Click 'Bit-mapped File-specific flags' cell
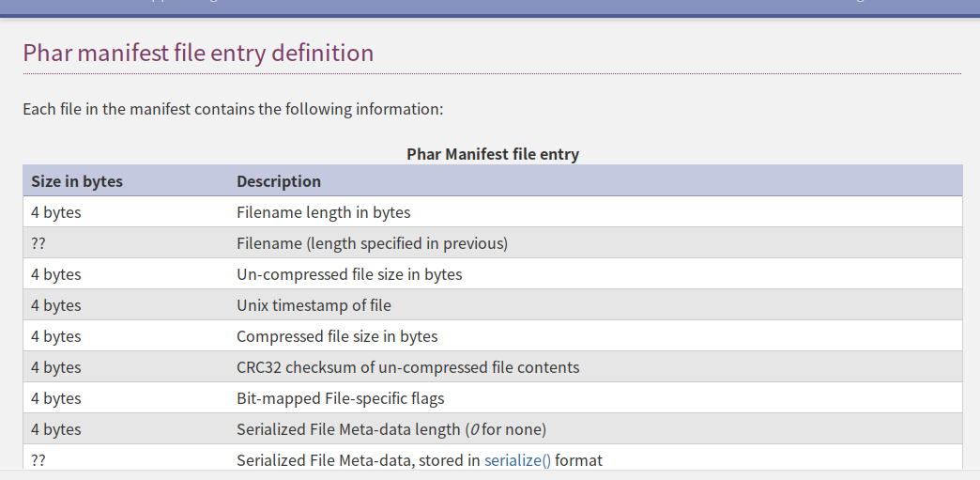 340,398
